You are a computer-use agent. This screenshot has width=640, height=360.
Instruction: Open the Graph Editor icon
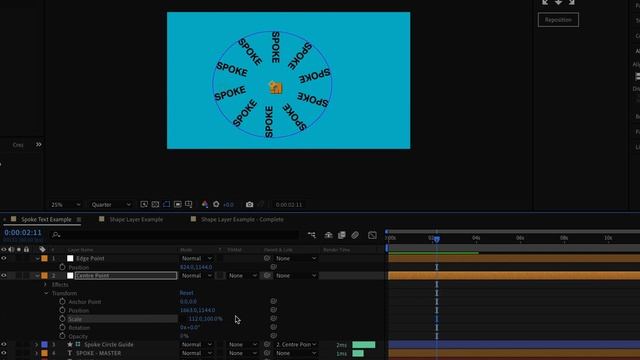point(372,235)
